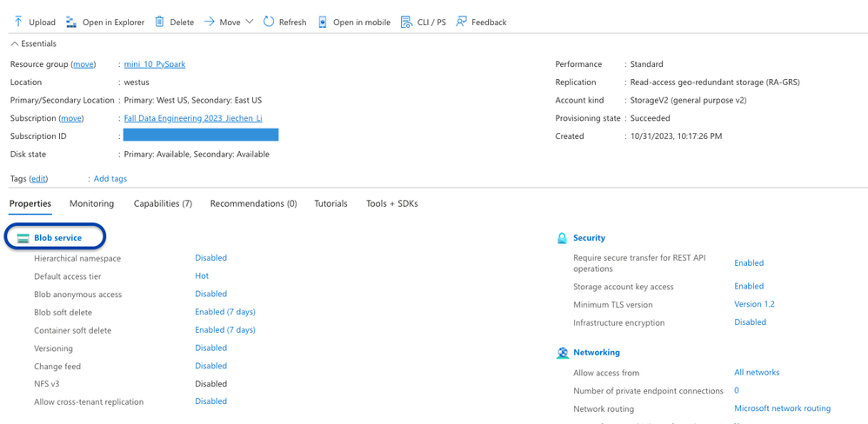
Task: Click Change feed Disabled value
Action: coord(210,366)
